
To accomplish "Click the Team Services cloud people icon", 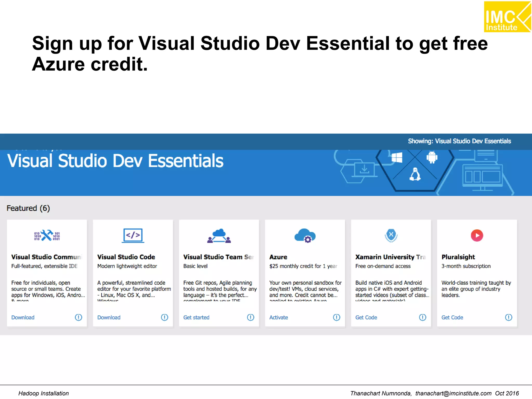I will (x=219, y=236).
